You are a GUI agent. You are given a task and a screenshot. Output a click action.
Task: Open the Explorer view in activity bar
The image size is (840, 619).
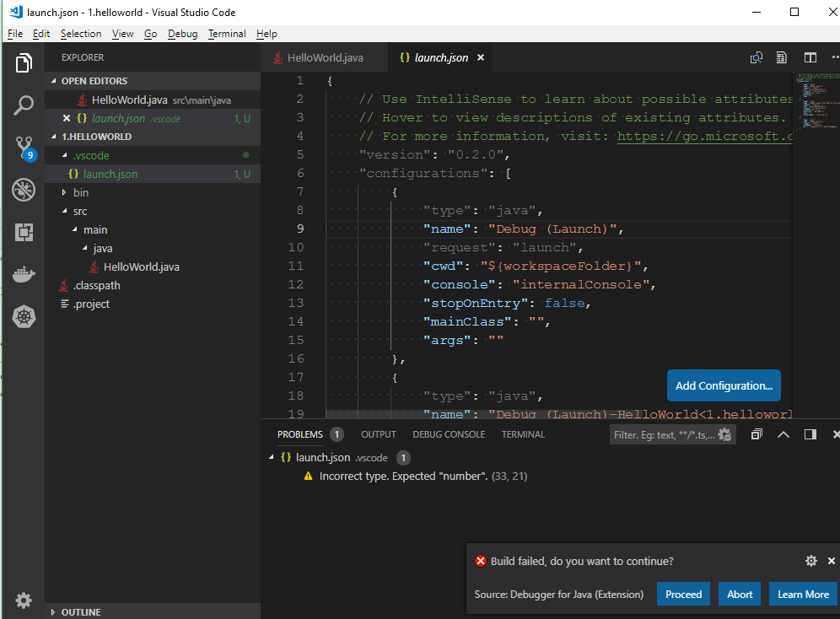[x=24, y=63]
